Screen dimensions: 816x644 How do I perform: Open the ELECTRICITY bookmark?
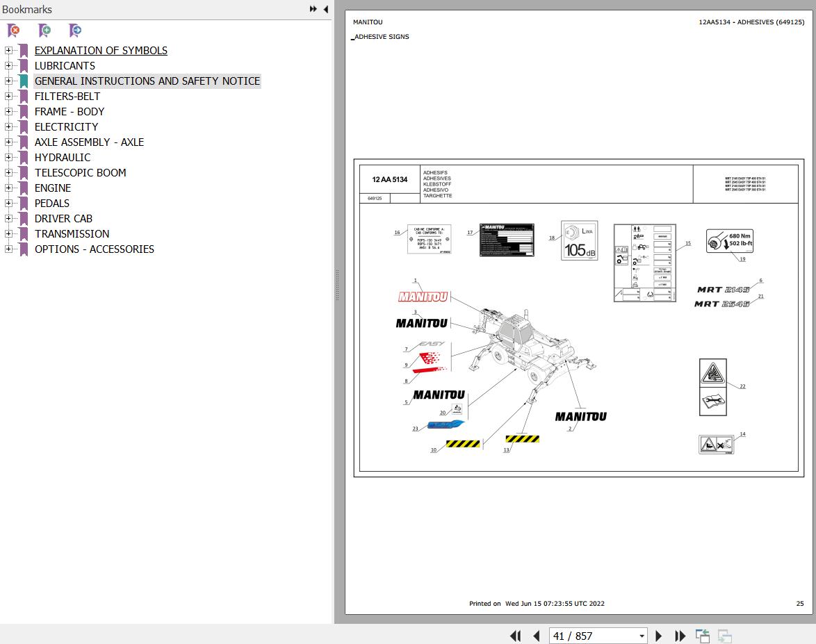pos(67,127)
